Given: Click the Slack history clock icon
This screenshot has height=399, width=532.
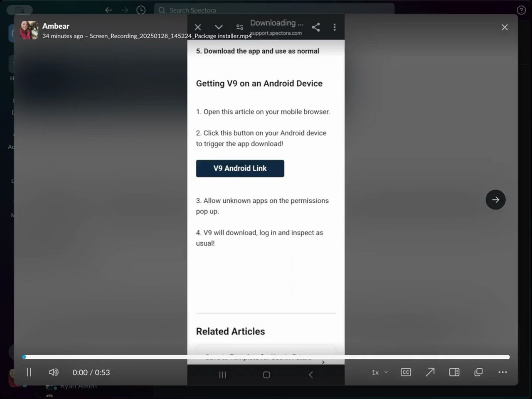Looking at the screenshot, I should [x=141, y=10].
